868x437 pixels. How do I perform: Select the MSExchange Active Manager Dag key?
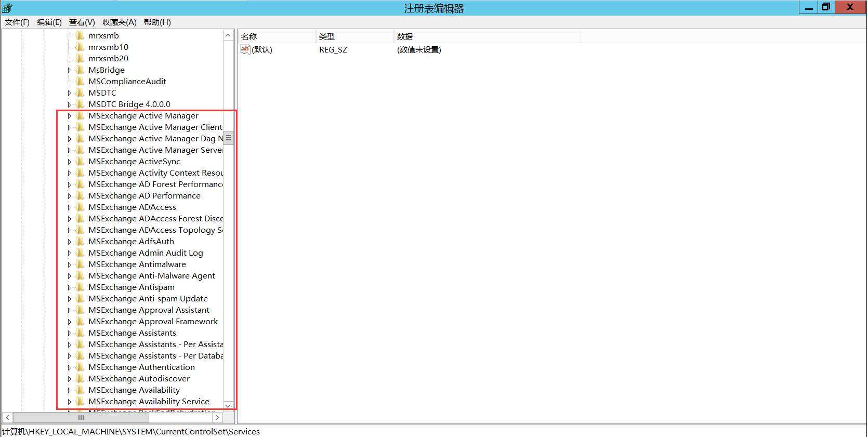coord(156,138)
